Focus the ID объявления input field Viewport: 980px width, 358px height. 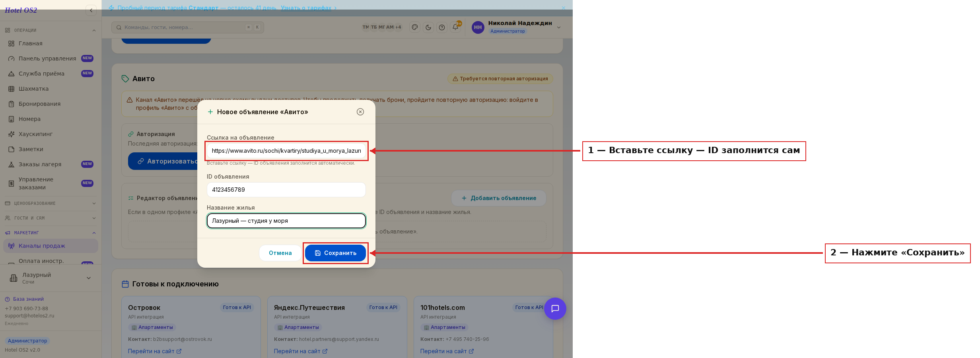(286, 190)
